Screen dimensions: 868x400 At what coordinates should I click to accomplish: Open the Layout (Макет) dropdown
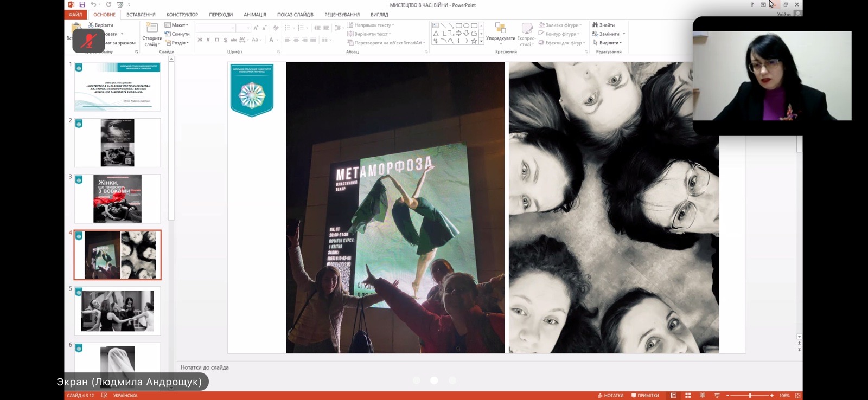[177, 25]
